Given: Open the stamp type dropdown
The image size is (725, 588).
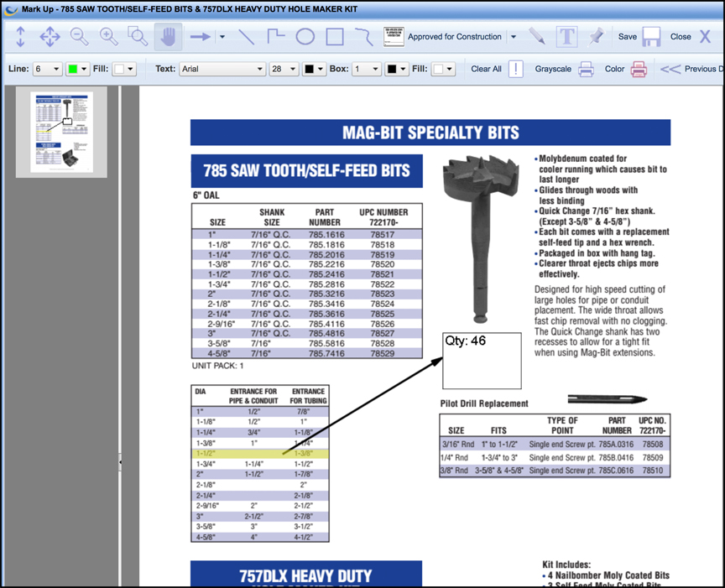Looking at the screenshot, I should click(x=514, y=37).
